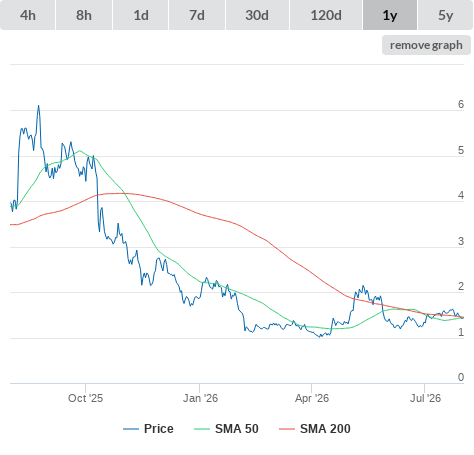Click the red SMA 200 legend marker
The width and height of the screenshot is (474, 455).
point(287,429)
